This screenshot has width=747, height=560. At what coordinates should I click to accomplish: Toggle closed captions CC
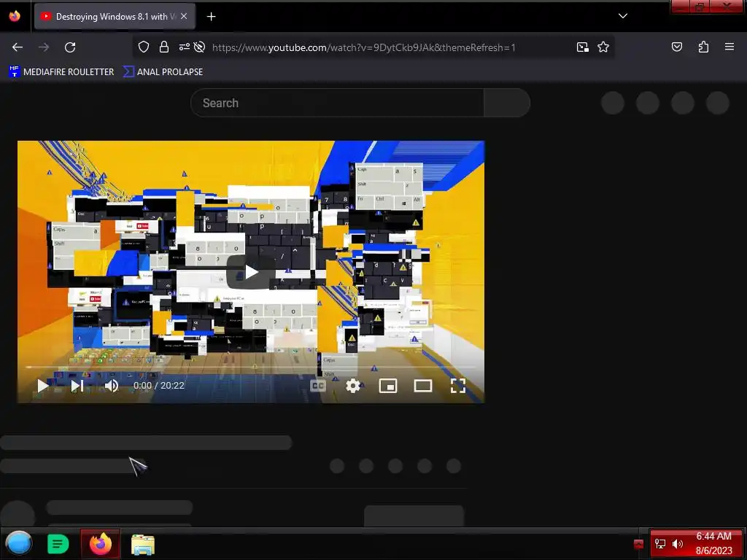318,386
